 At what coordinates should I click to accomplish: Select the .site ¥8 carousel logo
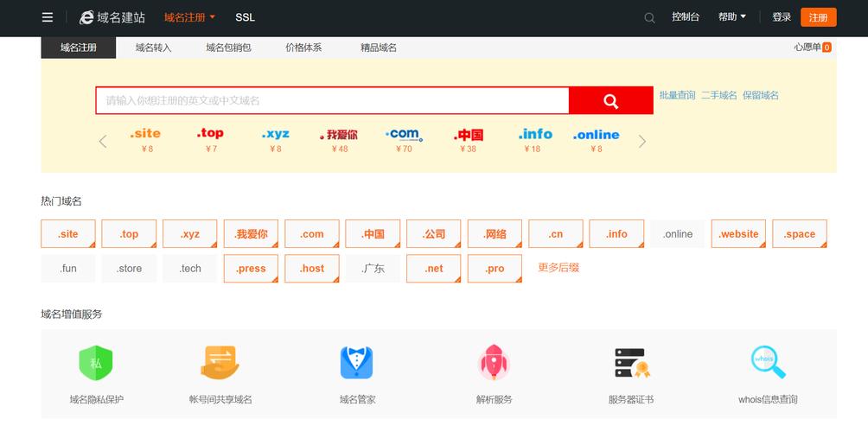tap(145, 133)
